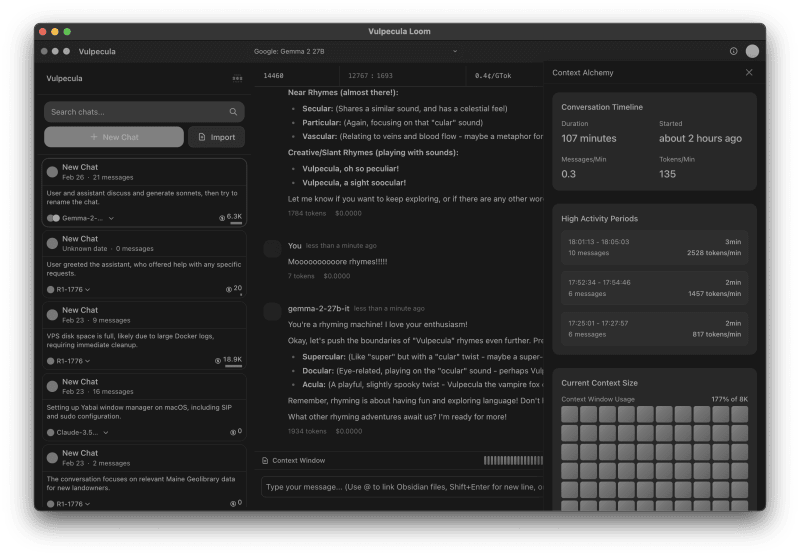
Task: Click the '1784 tokens' message stat
Action: (x=307, y=213)
